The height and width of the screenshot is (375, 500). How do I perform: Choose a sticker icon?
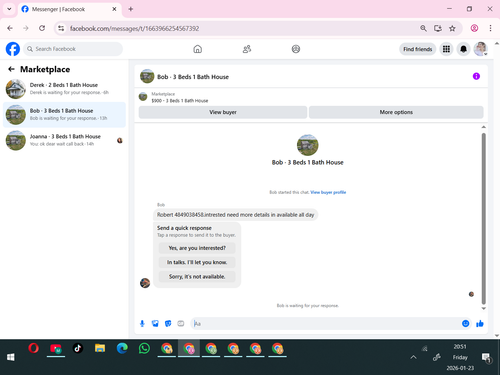168,323
